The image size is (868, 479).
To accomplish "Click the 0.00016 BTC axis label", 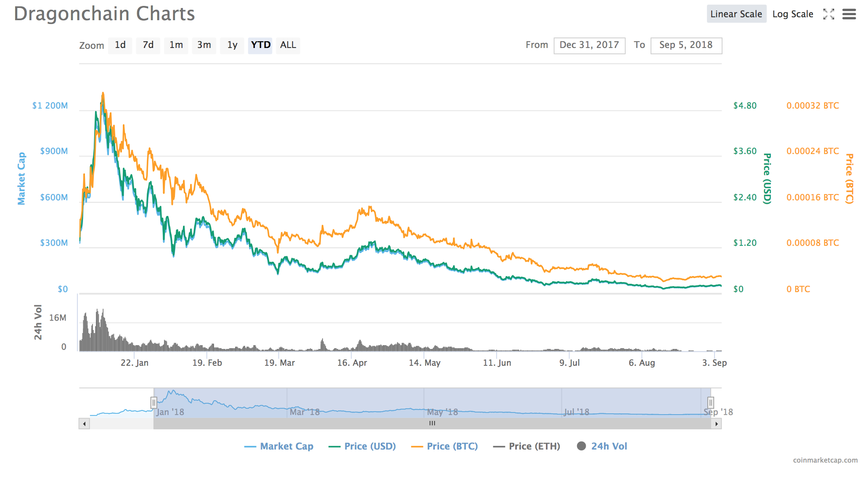I will point(812,197).
